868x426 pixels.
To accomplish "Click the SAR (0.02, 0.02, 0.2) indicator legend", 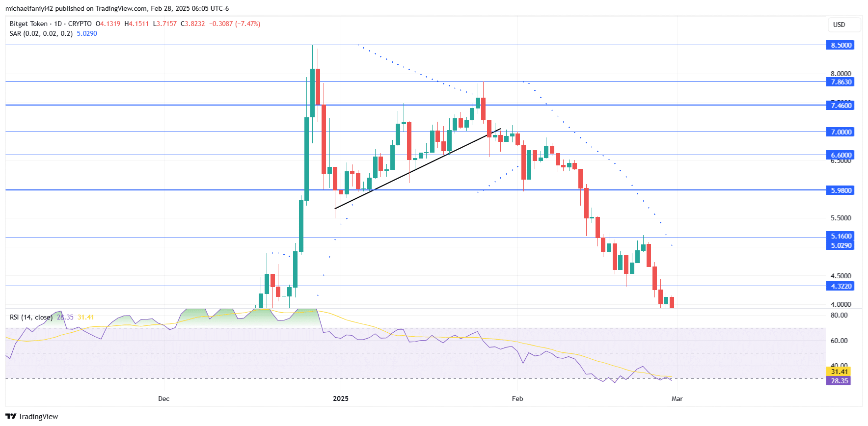I will [x=41, y=33].
